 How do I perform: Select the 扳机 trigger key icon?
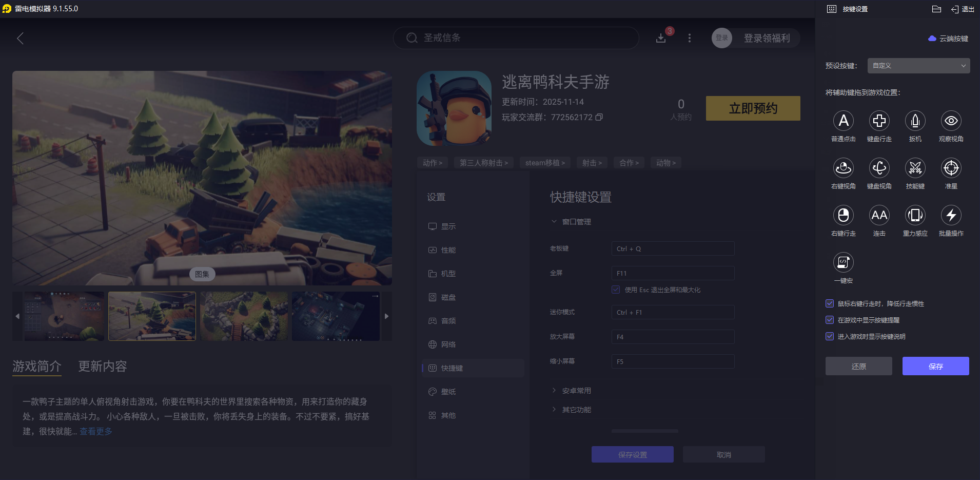pyautogui.click(x=915, y=121)
